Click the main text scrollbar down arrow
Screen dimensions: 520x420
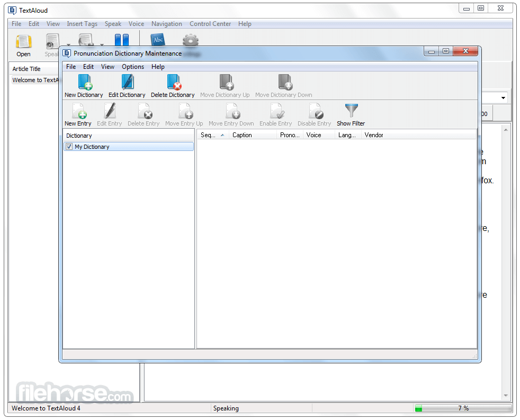tap(506, 396)
